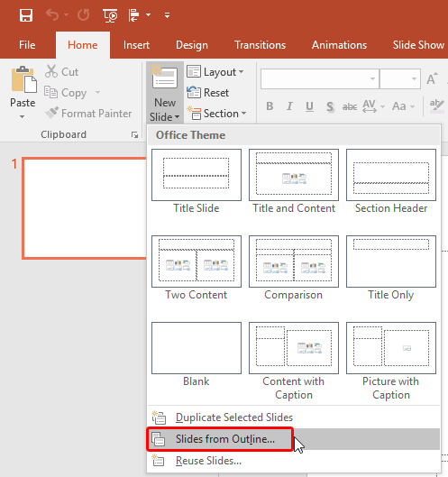Click the Reset slide icon

pyautogui.click(x=194, y=93)
